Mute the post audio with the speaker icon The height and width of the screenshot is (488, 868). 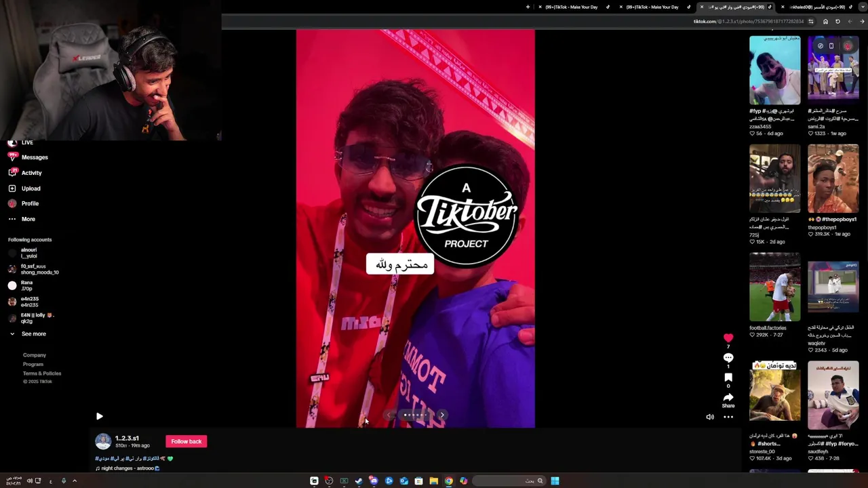click(x=710, y=417)
